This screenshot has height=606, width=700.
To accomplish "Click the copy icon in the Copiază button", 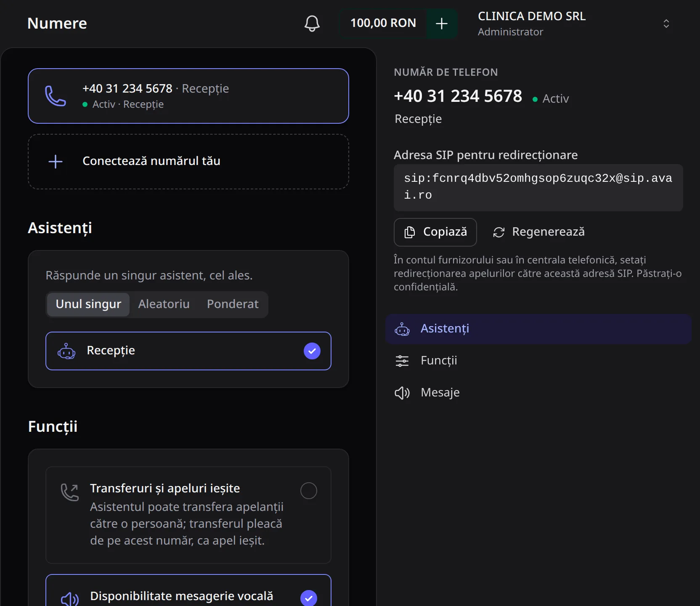I will (x=409, y=232).
